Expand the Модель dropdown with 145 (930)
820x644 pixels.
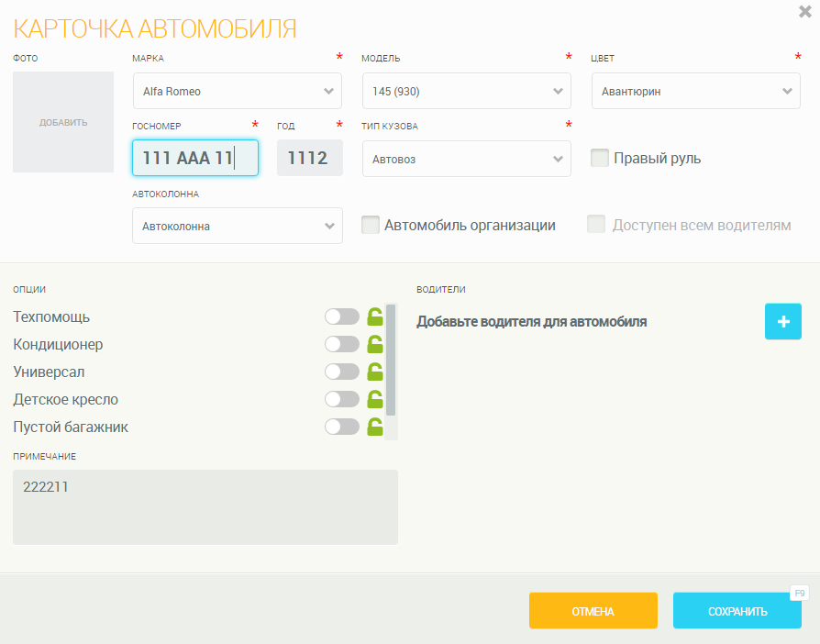(466, 91)
